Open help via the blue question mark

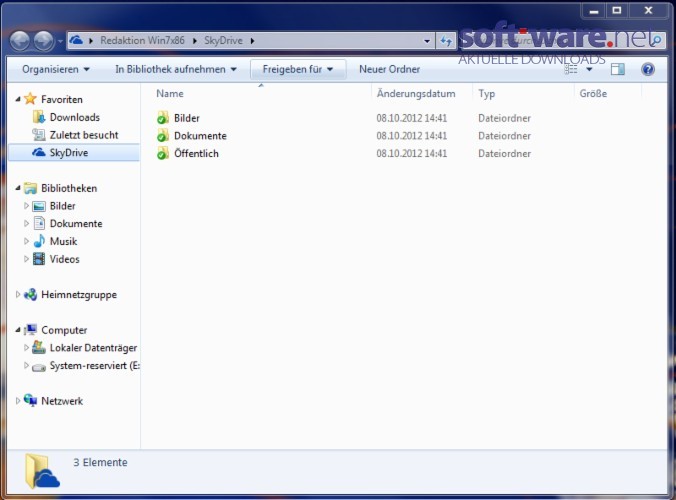(x=648, y=69)
